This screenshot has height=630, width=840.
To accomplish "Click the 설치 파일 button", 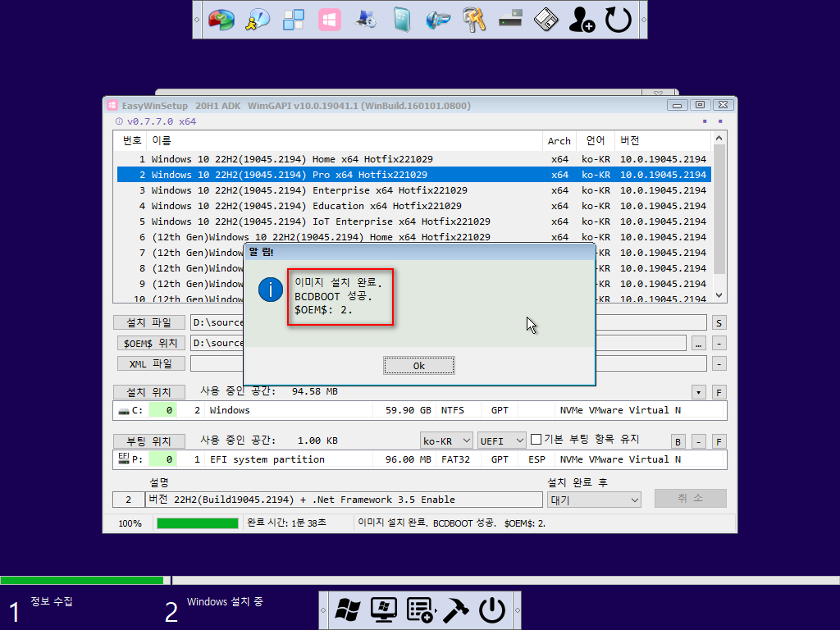I will click(x=149, y=322).
